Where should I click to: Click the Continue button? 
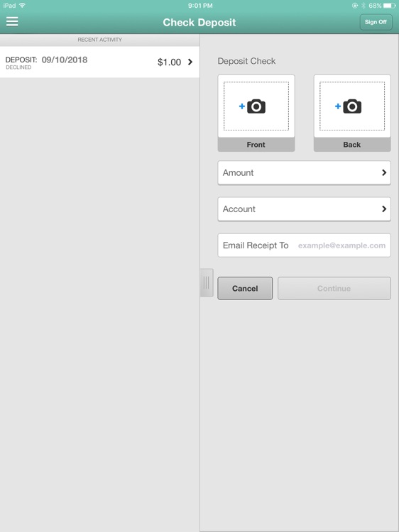click(334, 289)
